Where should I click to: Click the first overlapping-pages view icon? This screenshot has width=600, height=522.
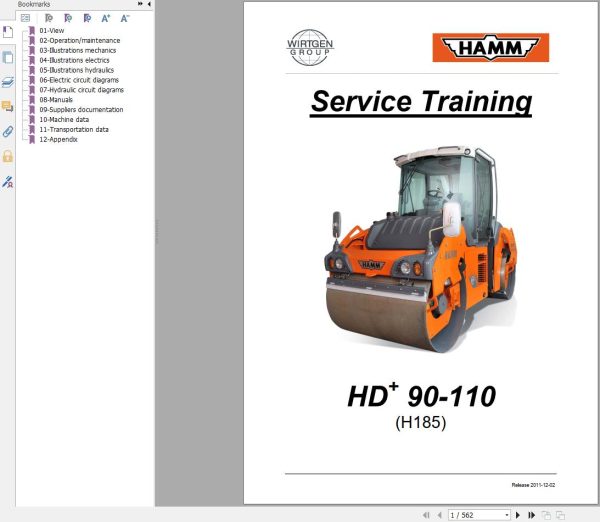click(546, 515)
